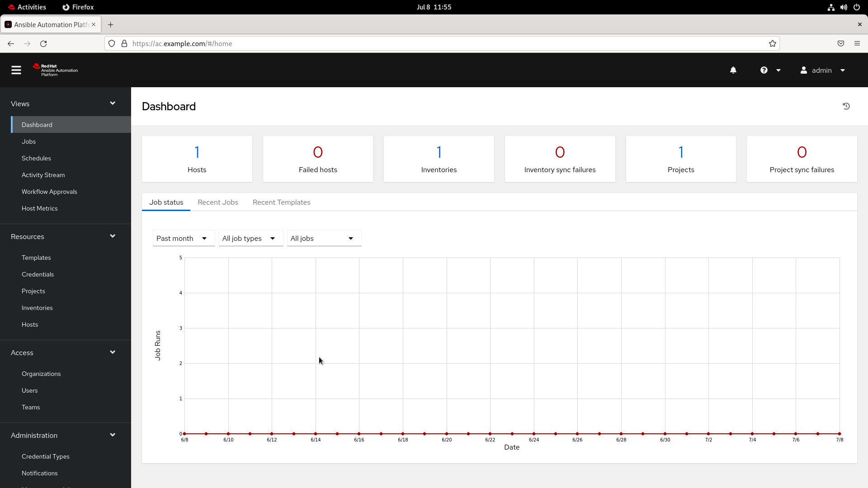This screenshot has height=488, width=868.
Task: Click a timeline marker on 6/16
Action: 359,434
